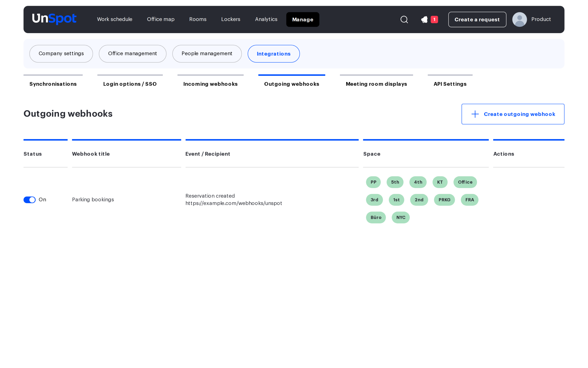The image size is (588, 368).
Task: Click the Event / Recipient column header
Action: tap(208, 154)
